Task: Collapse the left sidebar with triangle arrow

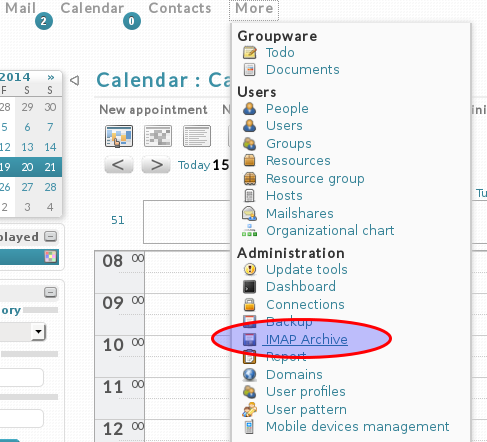Action: coord(75,80)
